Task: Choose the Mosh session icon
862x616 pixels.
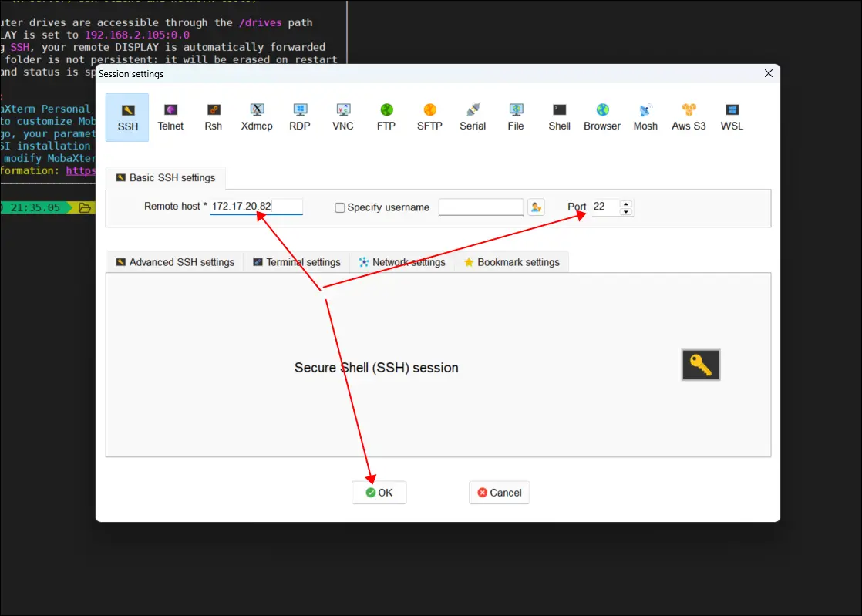Action: point(645,117)
